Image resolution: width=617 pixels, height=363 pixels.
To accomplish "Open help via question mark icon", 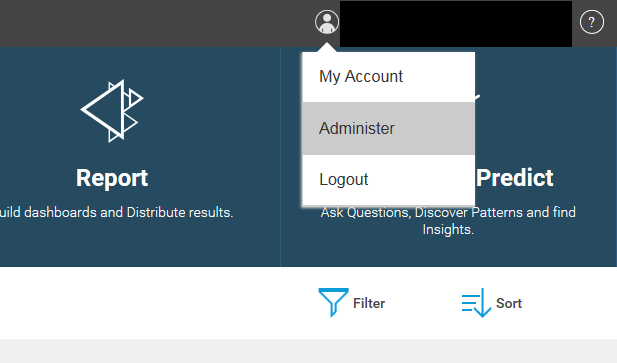I will tap(592, 22).
